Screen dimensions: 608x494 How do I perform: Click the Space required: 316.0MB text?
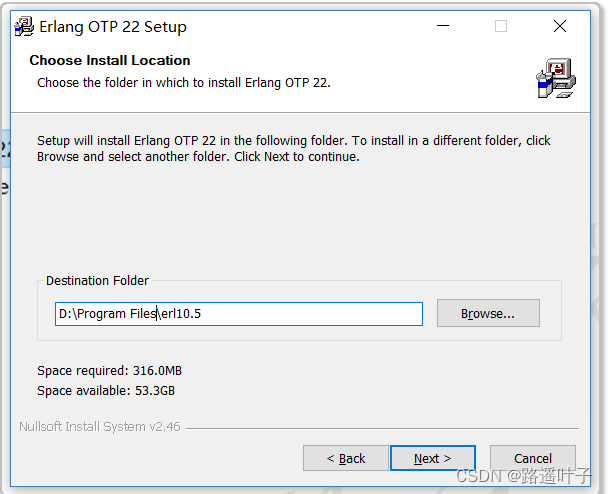tap(109, 371)
